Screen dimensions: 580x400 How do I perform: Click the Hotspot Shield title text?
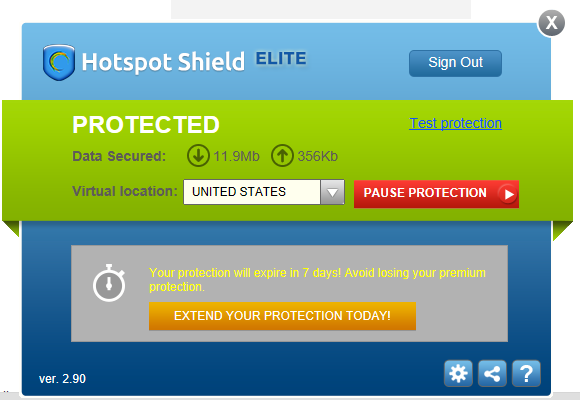163,62
